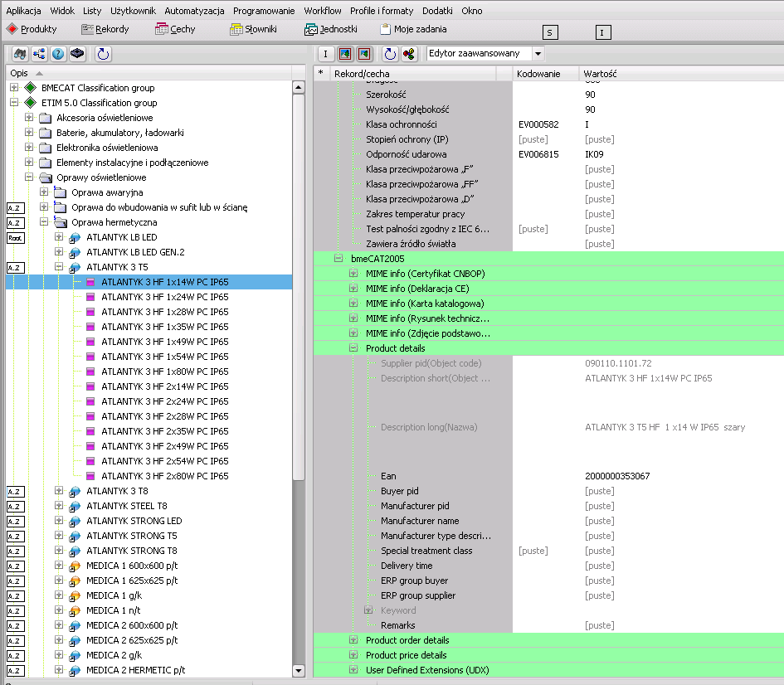
Task: Click the open folder icon of Oprawy oświetleniowe
Action: tap(46, 177)
